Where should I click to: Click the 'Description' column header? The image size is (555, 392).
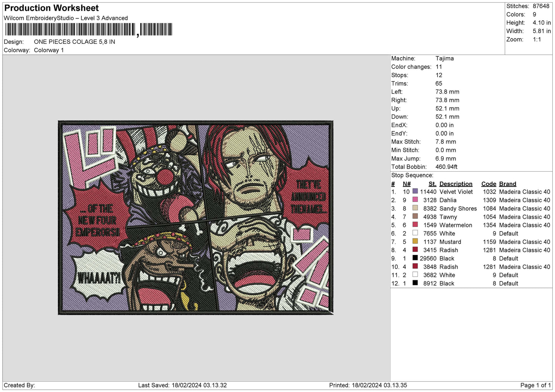click(x=456, y=184)
